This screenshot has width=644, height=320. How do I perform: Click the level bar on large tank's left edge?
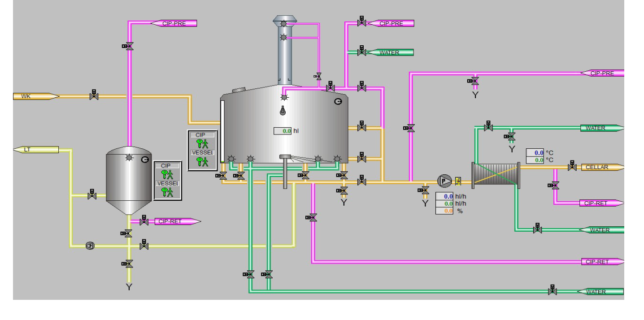(x=222, y=131)
